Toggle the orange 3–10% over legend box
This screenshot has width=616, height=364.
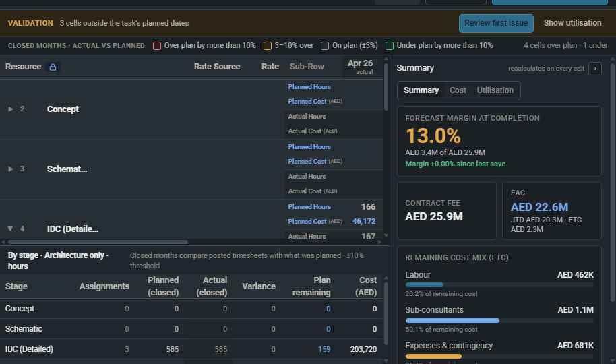[x=267, y=46]
